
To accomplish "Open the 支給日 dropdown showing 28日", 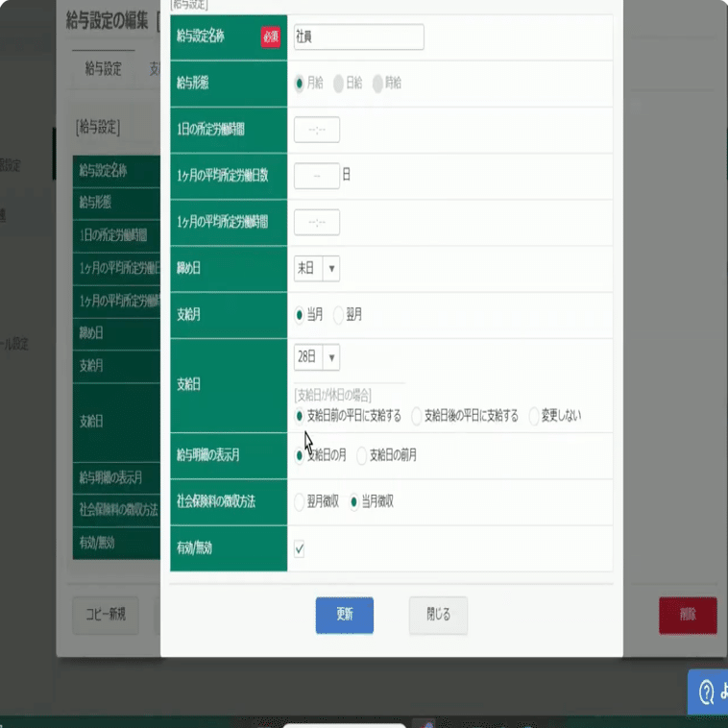I will tap(317, 356).
